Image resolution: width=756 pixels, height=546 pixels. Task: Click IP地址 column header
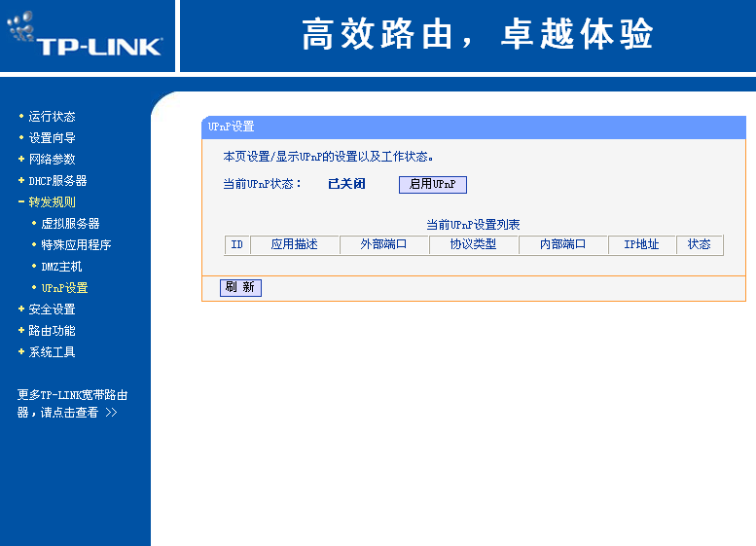(641, 244)
